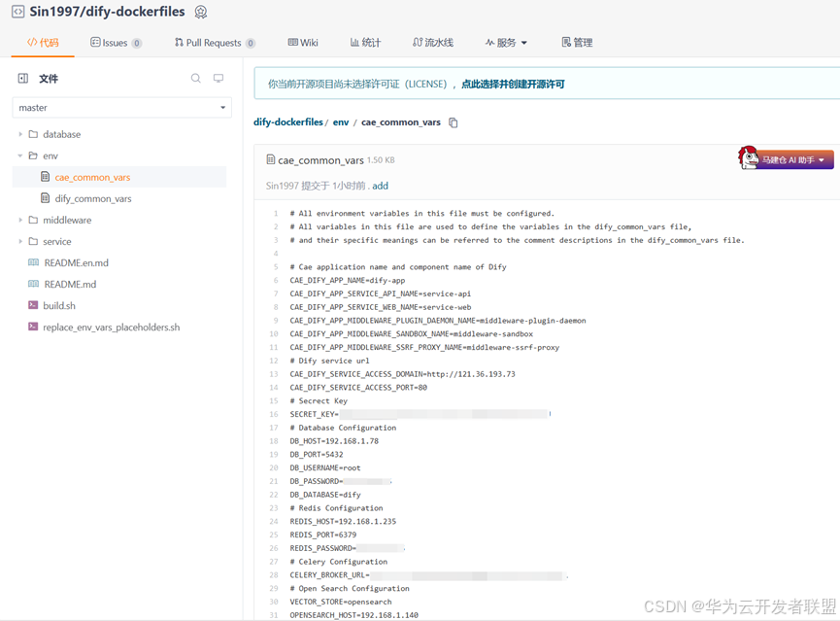
Task: Click the 服务 pulse icon
Action: click(489, 42)
